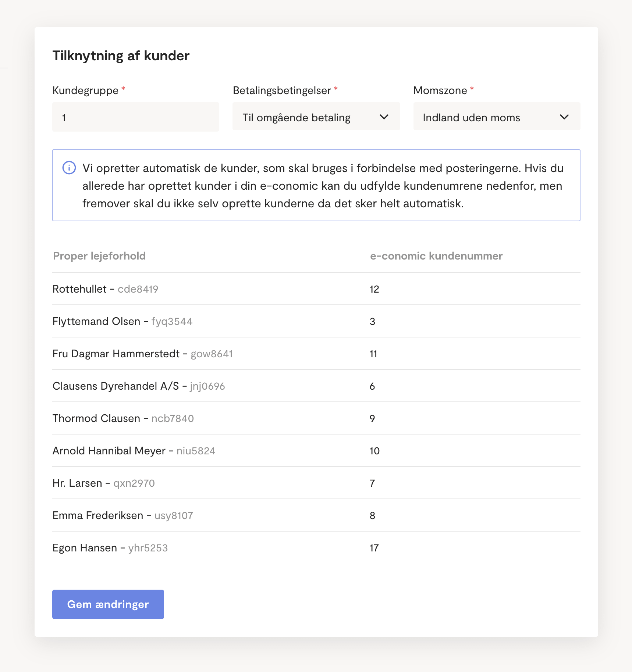The width and height of the screenshot is (632, 672).
Task: Click the Proper lejeforhold column header
Action: 99,256
